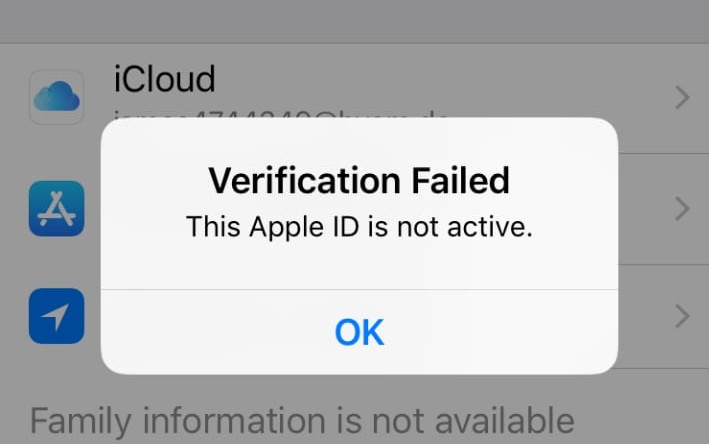Click the gray header bar above iCloud
The image size is (709, 444).
[354, 21]
